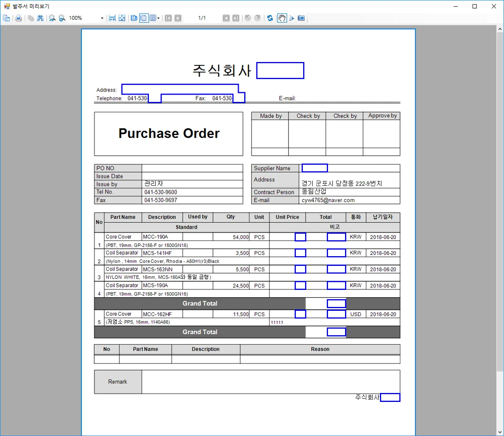Select fit page width icon
Viewport: 504px width, 436px height.
coord(112,18)
